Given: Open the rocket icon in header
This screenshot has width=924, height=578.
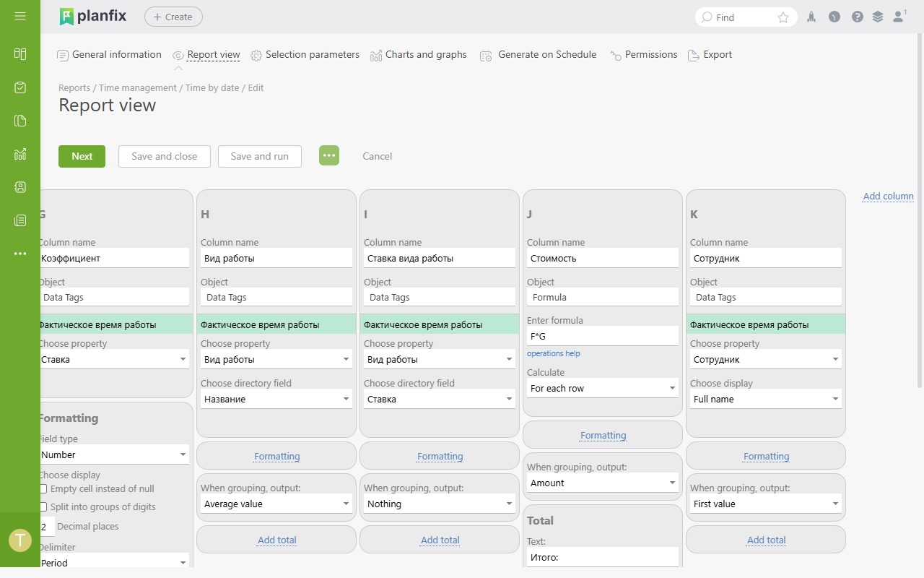Looking at the screenshot, I should click(811, 17).
